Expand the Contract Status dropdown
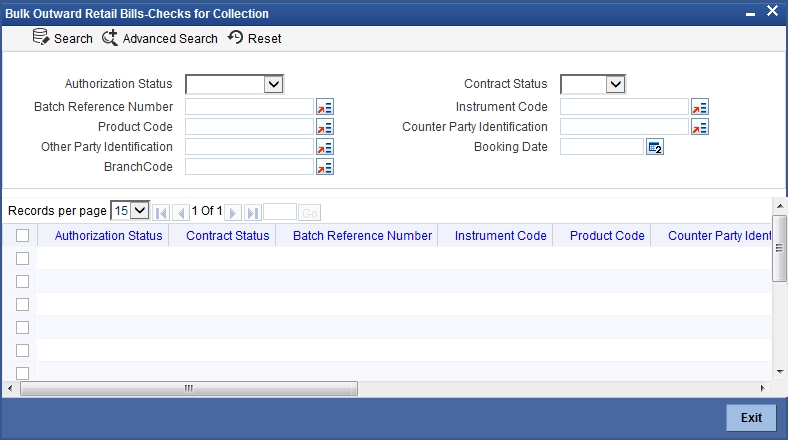This screenshot has height=440, width=788. tap(615, 84)
